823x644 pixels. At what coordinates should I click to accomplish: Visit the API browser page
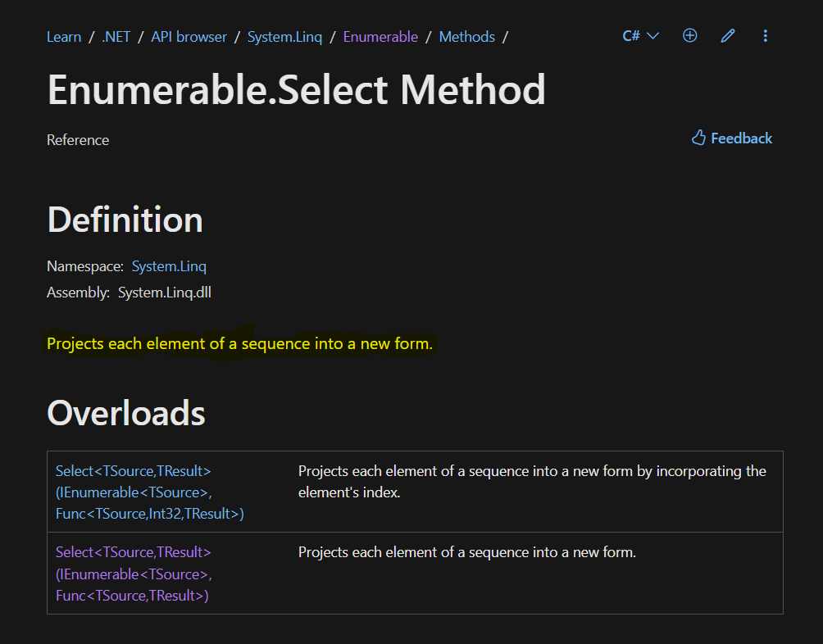pyautogui.click(x=189, y=36)
